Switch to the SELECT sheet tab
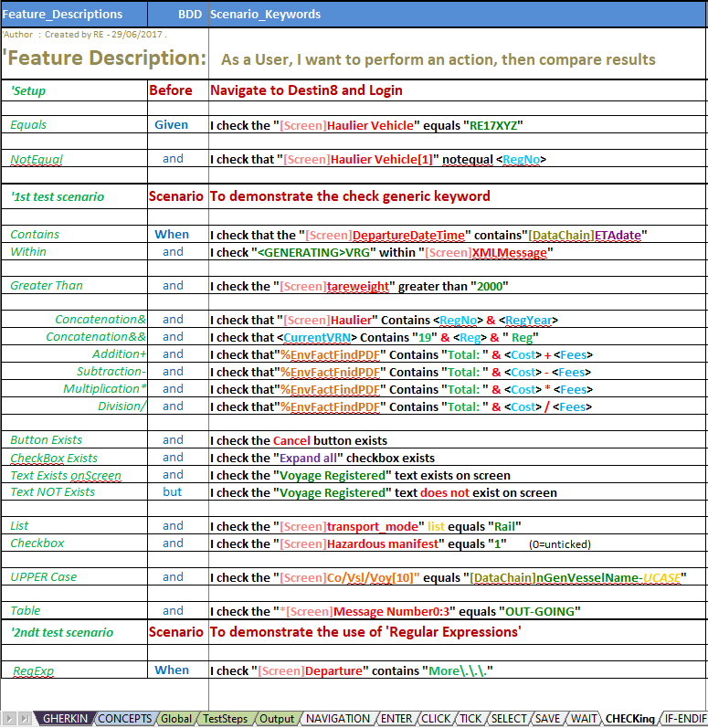The width and height of the screenshot is (708, 728). [509, 719]
